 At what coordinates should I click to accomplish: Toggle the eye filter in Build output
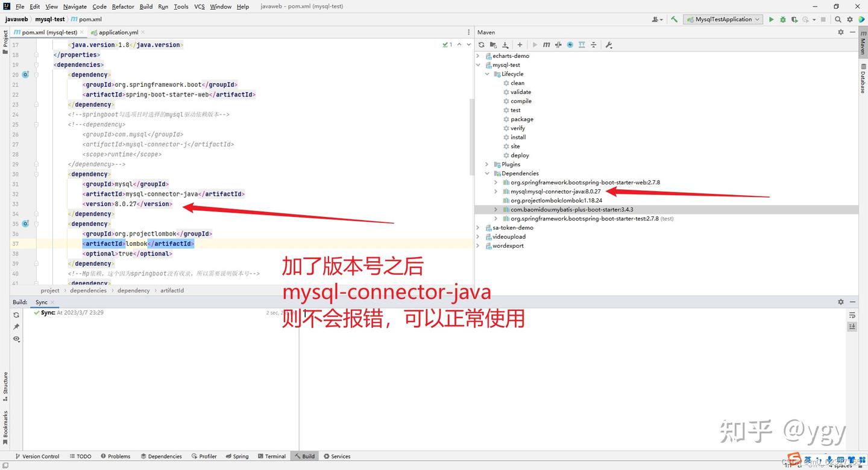pos(16,339)
